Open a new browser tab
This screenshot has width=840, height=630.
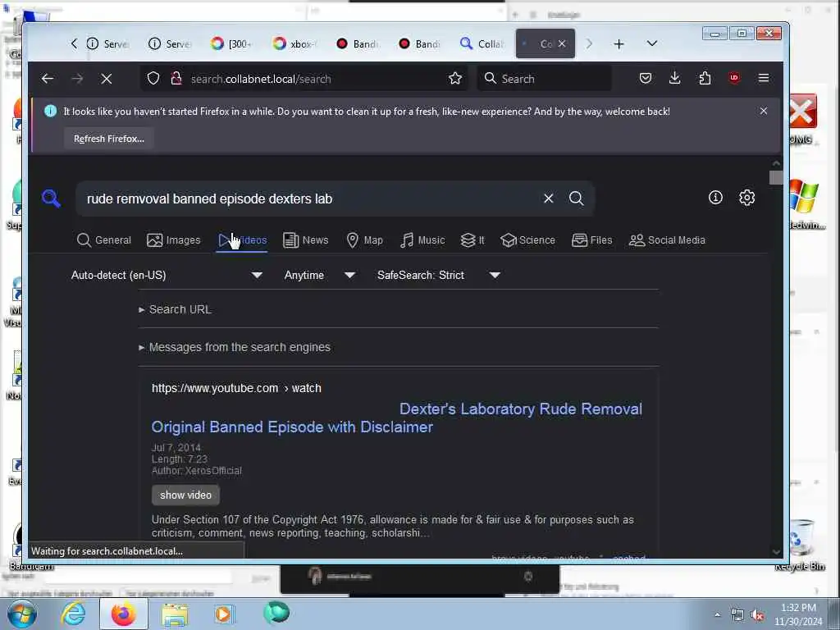click(x=619, y=44)
